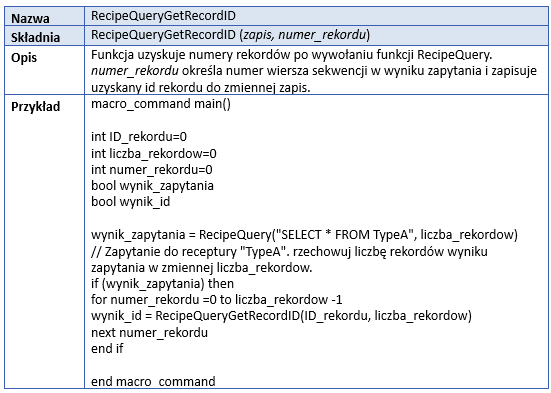This screenshot has width=551, height=393.
Task: Click the 'if (wynik_zapytania) then' line
Action: [x=162, y=284]
